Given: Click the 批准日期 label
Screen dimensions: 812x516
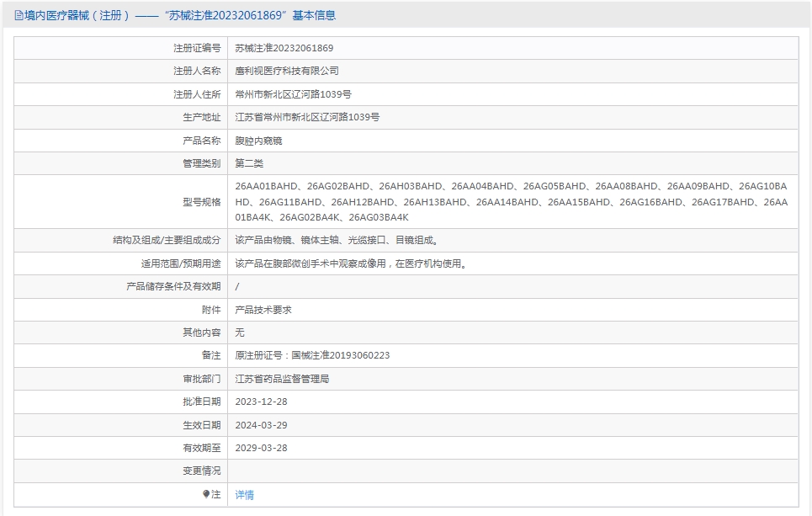Looking at the screenshot, I should point(201,402).
